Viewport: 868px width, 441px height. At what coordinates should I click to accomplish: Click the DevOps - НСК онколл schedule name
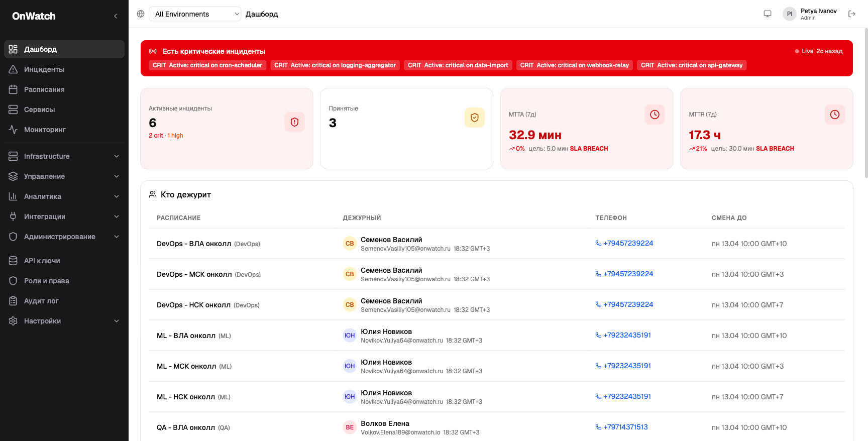[x=193, y=305]
